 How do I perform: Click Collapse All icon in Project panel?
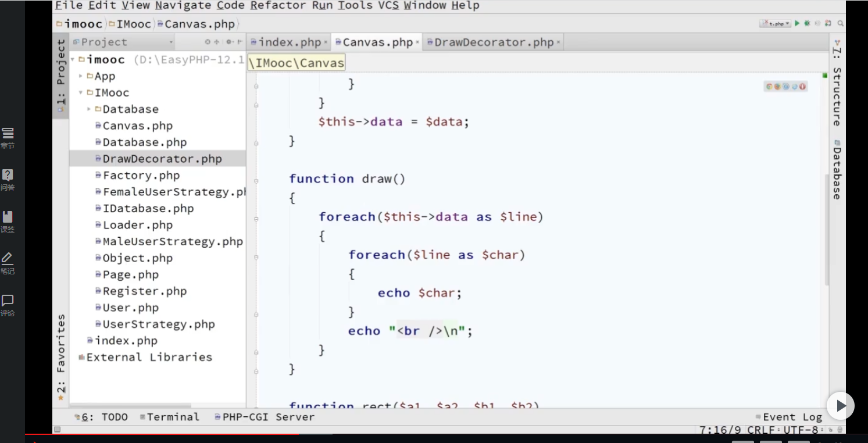pyautogui.click(x=217, y=42)
